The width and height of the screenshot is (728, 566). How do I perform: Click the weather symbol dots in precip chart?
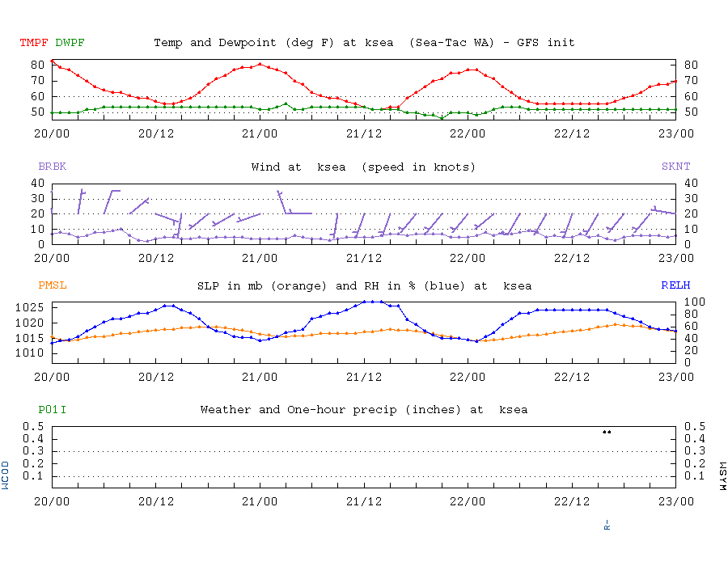pos(607,432)
